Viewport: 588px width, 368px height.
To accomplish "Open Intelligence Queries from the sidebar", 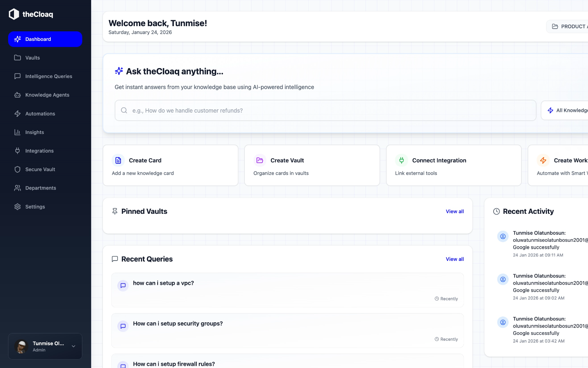I will pyautogui.click(x=45, y=76).
